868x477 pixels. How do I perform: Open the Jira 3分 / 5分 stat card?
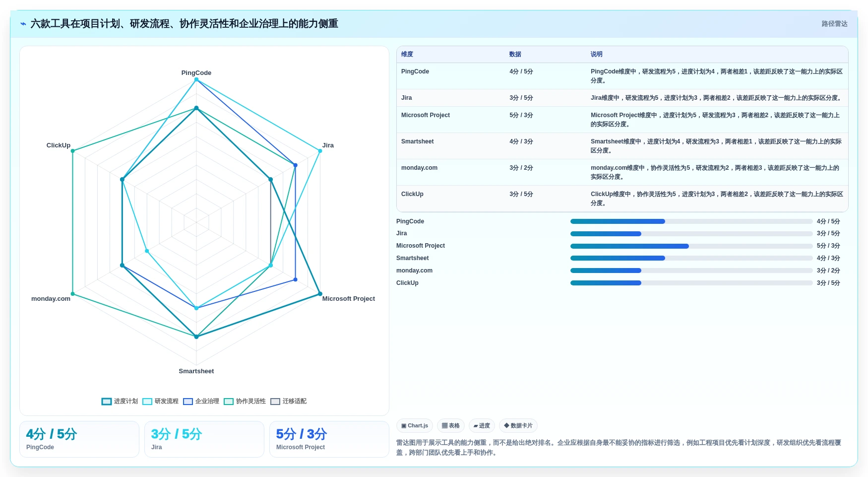tap(204, 439)
